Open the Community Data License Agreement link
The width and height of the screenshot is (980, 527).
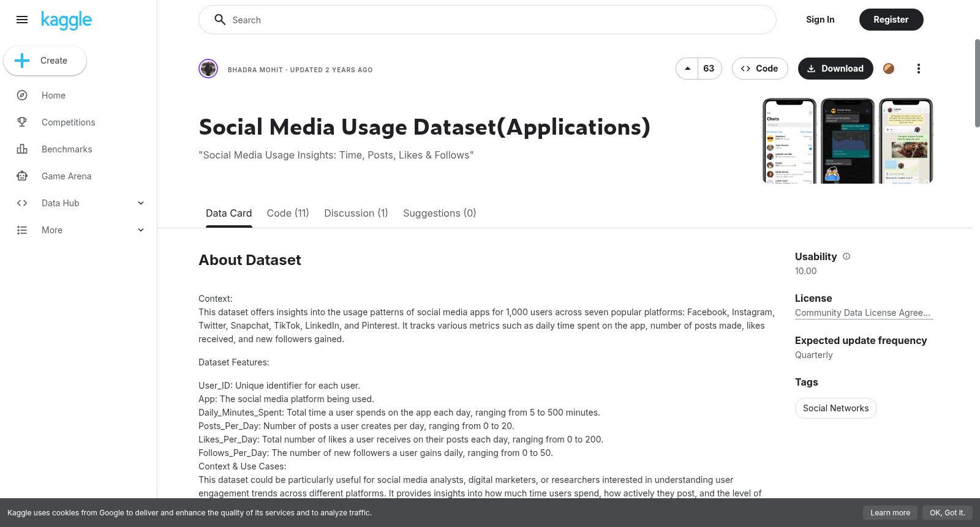(864, 313)
